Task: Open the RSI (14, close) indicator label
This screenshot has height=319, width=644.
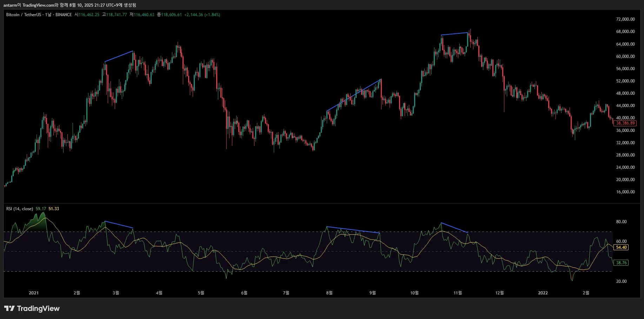Action: click(x=20, y=209)
